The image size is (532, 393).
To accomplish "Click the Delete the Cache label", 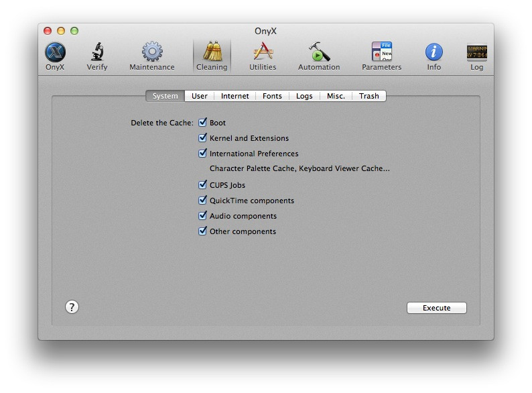I will tap(162, 123).
